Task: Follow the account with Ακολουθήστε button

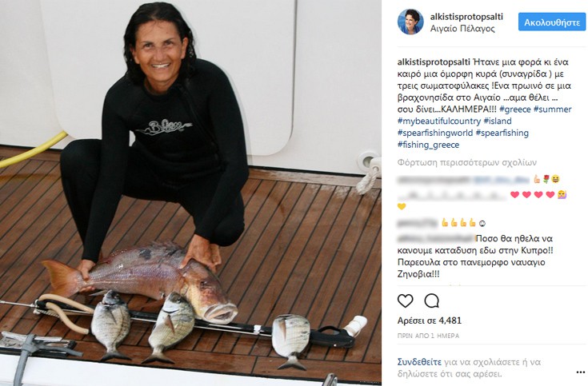Action: [x=552, y=22]
